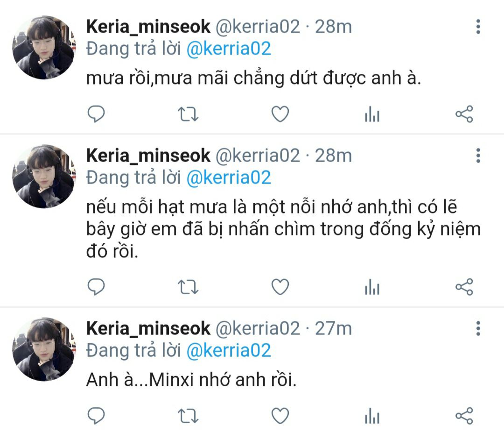Screen dimensions: 504x433
Task: Share the "mưa rồi" tweet
Action: click(464, 114)
